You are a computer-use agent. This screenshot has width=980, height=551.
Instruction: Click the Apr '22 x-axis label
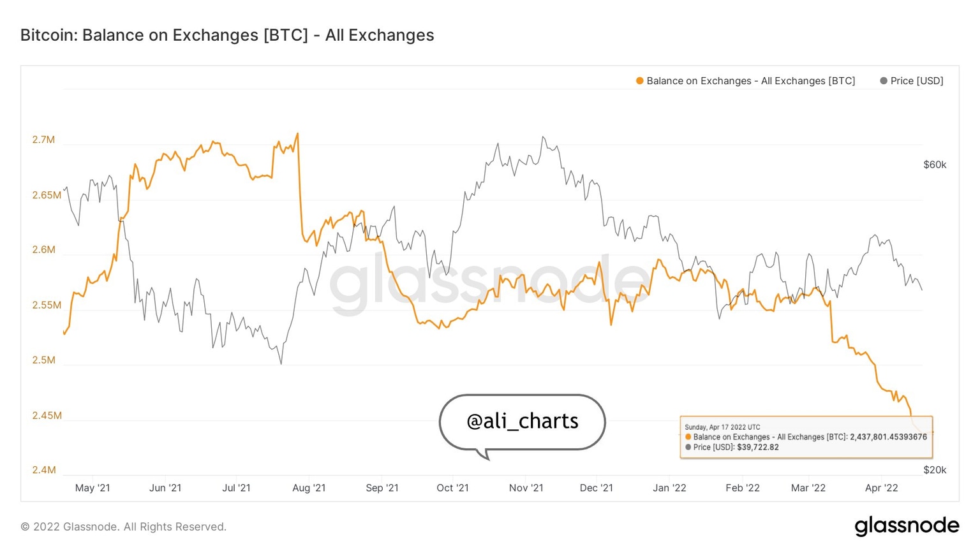[x=881, y=488]
